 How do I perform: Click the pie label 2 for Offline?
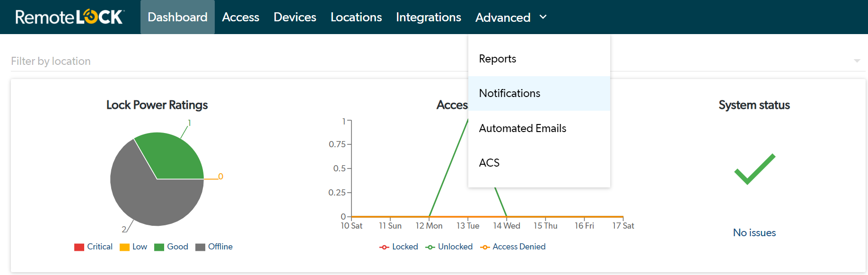click(124, 229)
